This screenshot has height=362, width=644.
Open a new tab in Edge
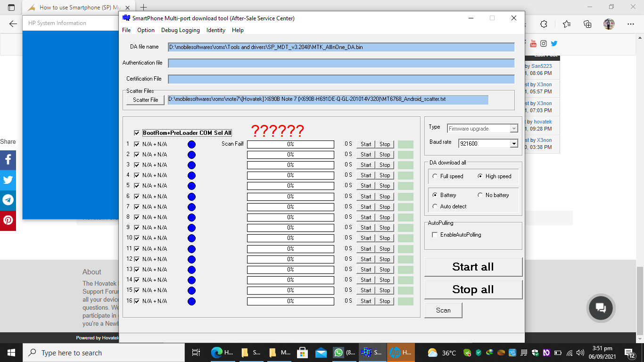tap(144, 7)
